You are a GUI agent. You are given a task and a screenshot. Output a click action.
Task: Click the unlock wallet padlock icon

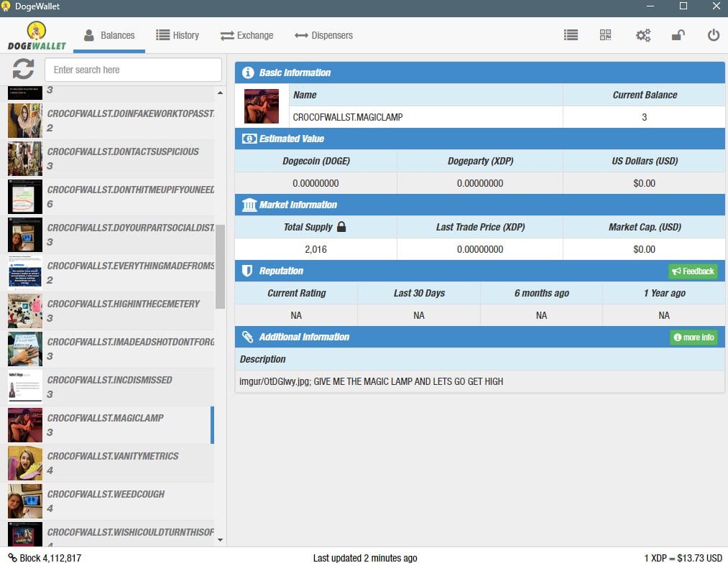(x=678, y=35)
